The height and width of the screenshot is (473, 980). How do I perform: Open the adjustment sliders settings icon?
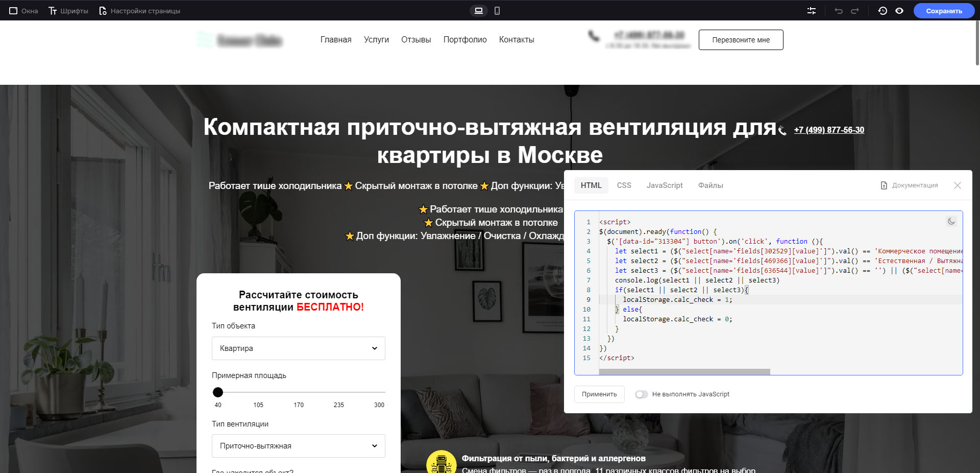[812, 11]
